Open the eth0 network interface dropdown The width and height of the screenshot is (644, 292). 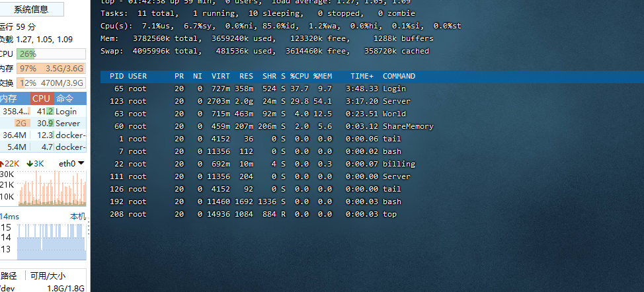[71, 163]
